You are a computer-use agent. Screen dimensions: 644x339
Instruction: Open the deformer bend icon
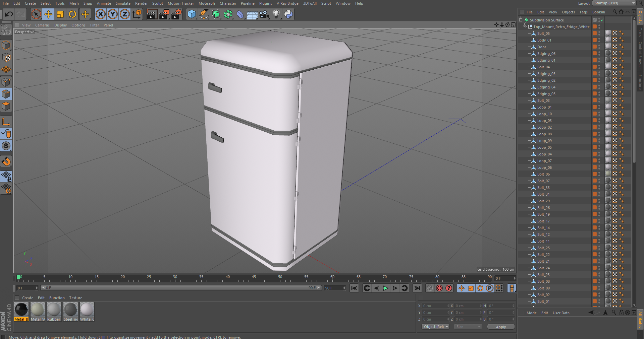tap(240, 14)
